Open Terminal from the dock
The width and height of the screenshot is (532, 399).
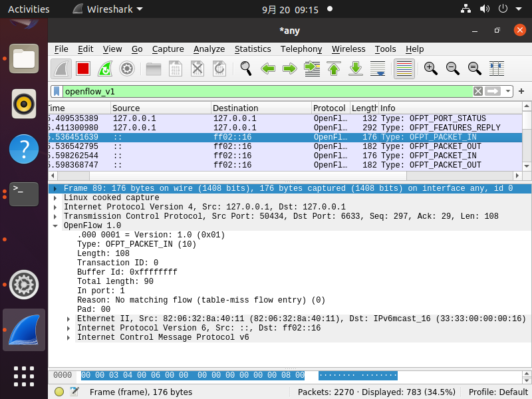[x=24, y=194]
